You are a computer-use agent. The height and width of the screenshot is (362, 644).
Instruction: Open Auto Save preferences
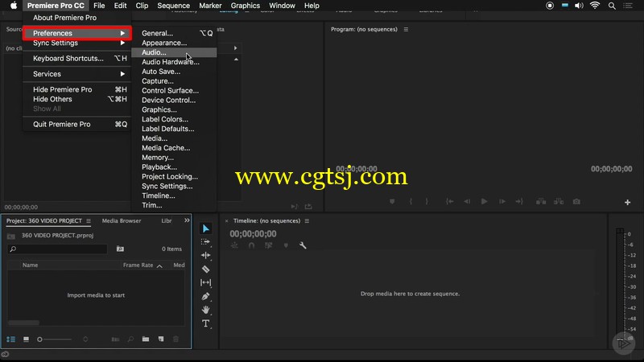174,72
